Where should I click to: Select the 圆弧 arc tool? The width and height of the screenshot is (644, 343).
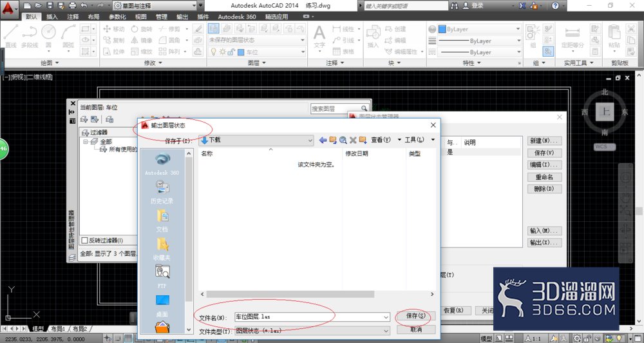68,36
